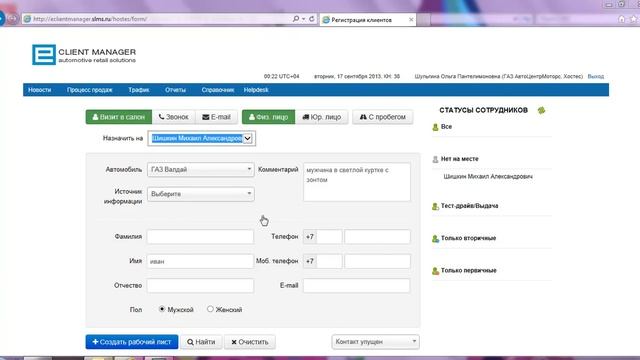Open Контакт упущен dropdown
The height and width of the screenshot is (360, 640).
(x=376, y=342)
